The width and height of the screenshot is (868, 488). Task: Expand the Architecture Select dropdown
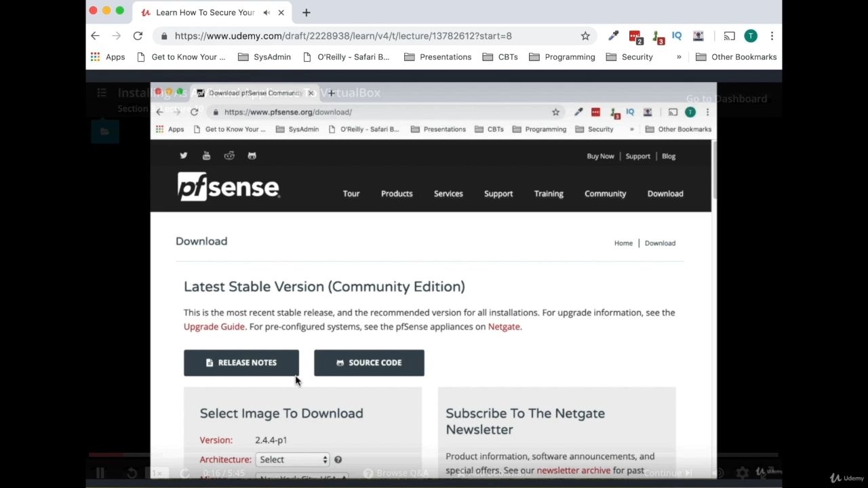click(292, 460)
